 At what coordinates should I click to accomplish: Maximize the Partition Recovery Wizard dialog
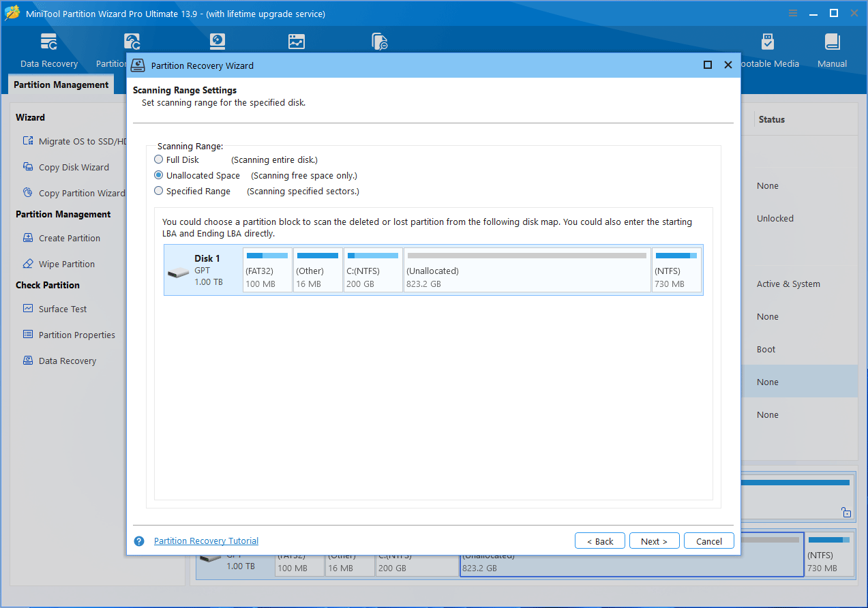click(x=708, y=65)
